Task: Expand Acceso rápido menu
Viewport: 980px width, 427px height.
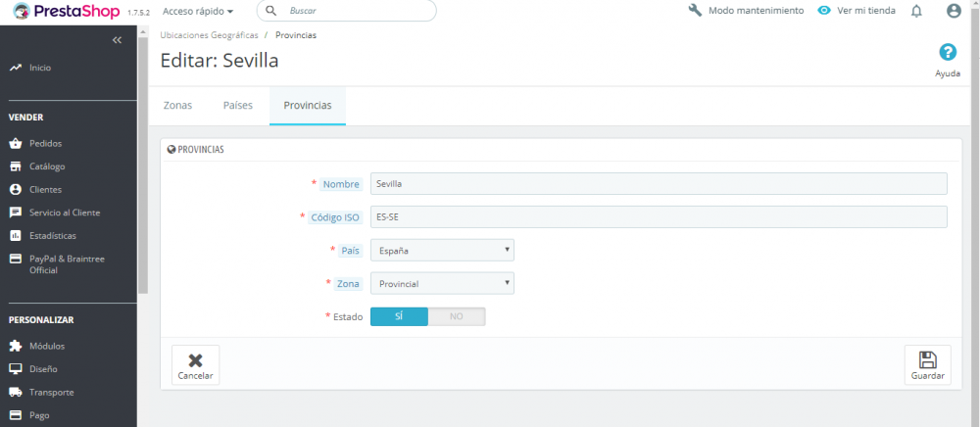Action: point(198,11)
